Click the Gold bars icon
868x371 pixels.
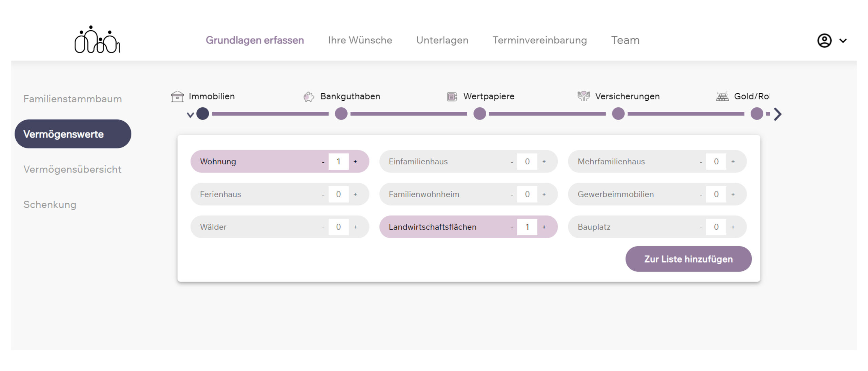point(722,97)
